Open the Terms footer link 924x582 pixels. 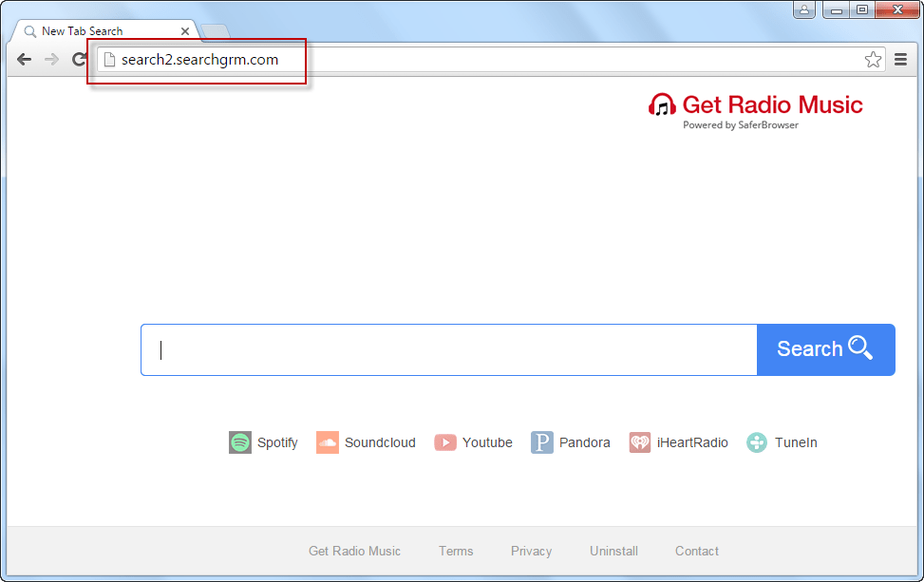(x=456, y=551)
